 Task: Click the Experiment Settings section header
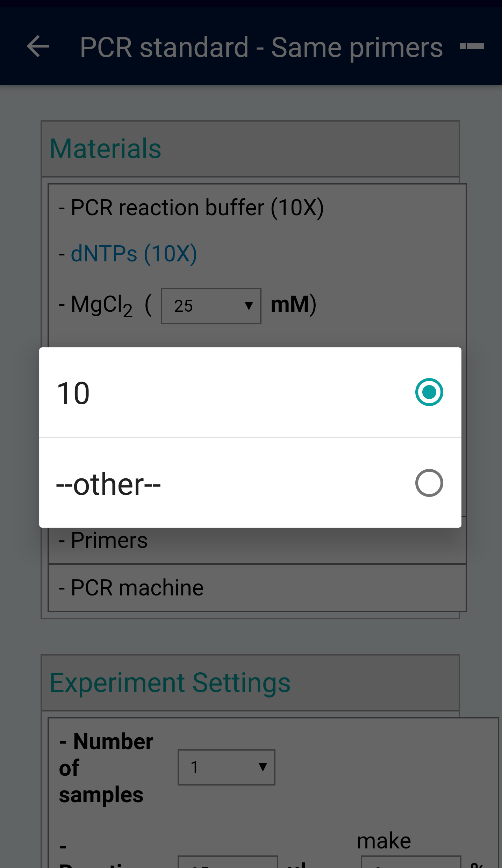click(x=170, y=683)
